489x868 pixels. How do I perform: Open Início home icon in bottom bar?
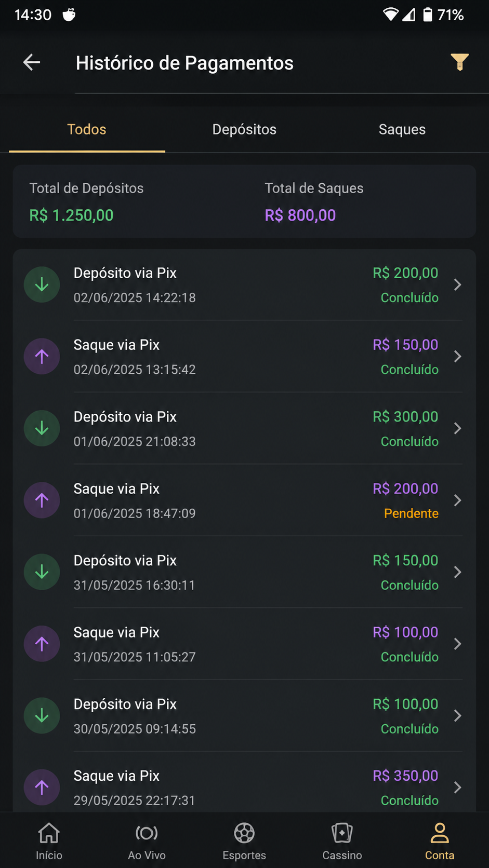[49, 833]
